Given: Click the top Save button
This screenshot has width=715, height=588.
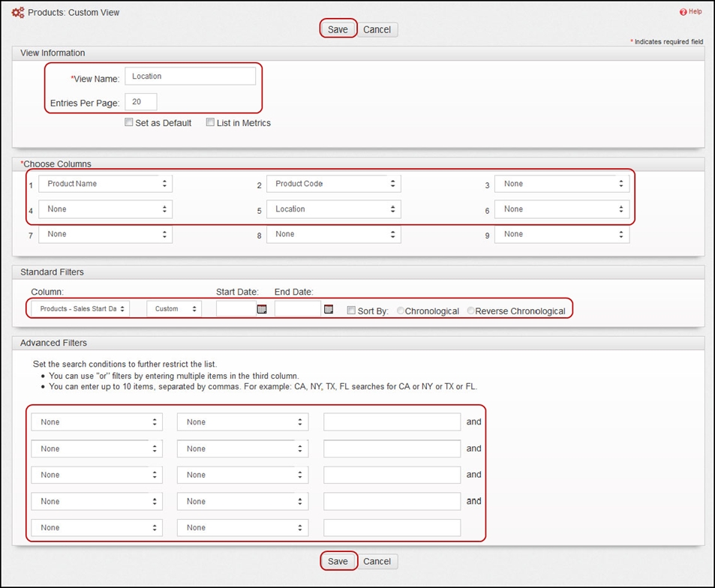Looking at the screenshot, I should [338, 30].
